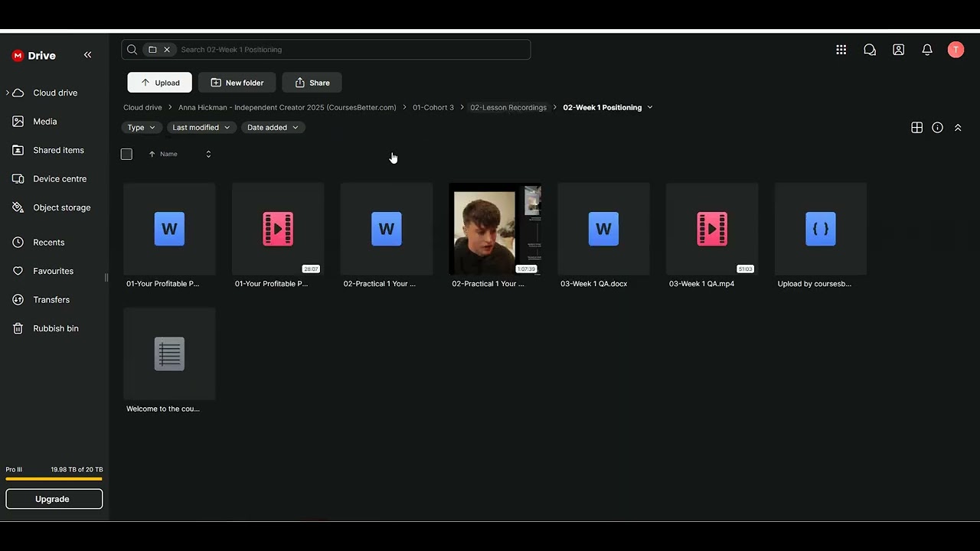Viewport: 980px width, 551px height.
Task: Open the contacts icon in header
Action: click(899, 50)
